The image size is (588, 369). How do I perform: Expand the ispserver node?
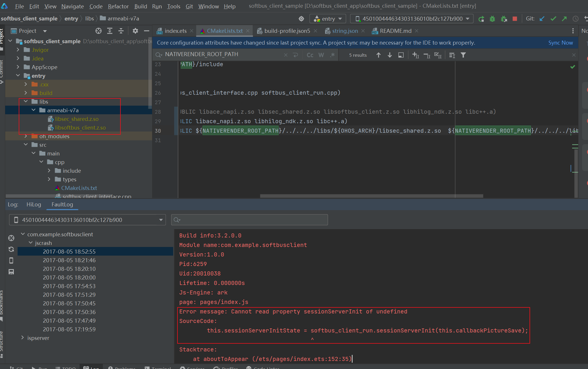(22, 338)
